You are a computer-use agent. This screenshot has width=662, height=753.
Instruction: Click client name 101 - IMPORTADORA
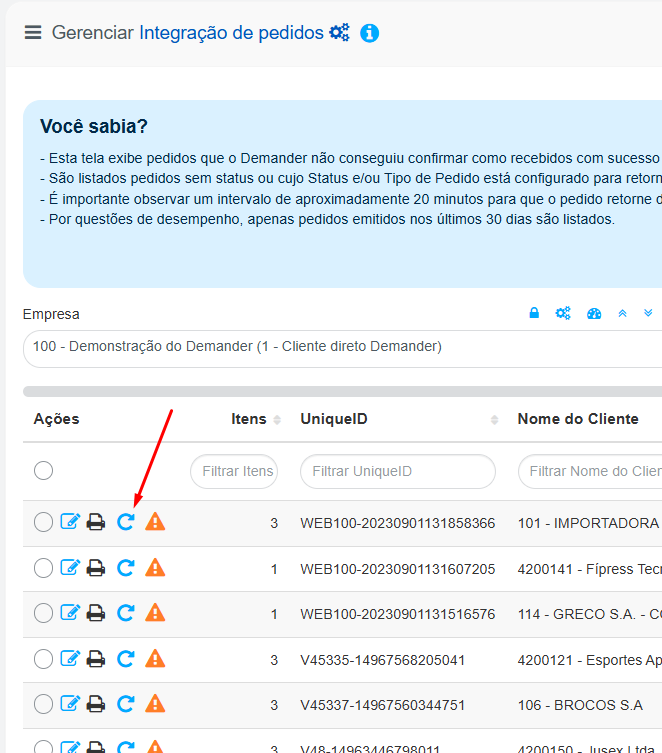tap(589, 523)
